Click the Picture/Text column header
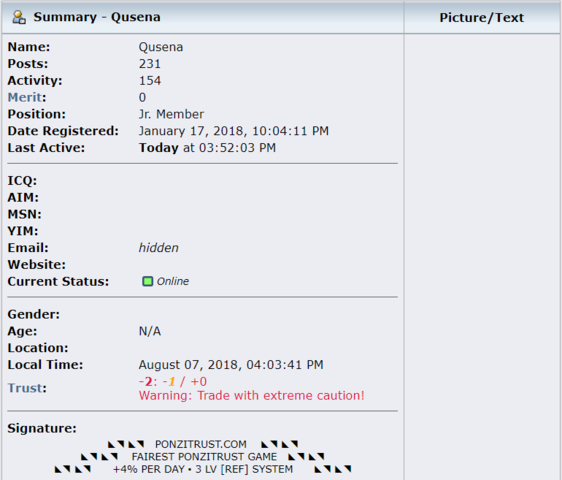This screenshot has width=562, height=480. click(x=482, y=18)
